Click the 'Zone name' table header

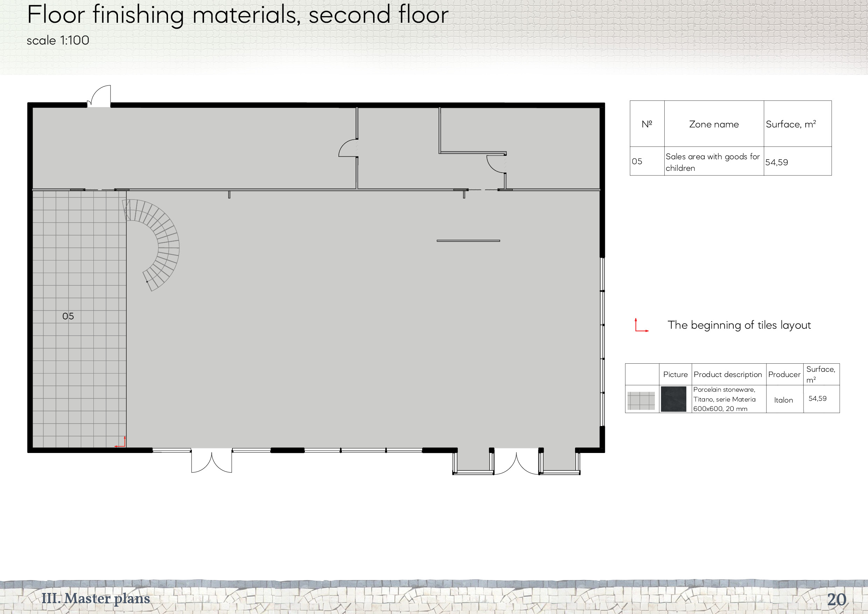click(714, 124)
